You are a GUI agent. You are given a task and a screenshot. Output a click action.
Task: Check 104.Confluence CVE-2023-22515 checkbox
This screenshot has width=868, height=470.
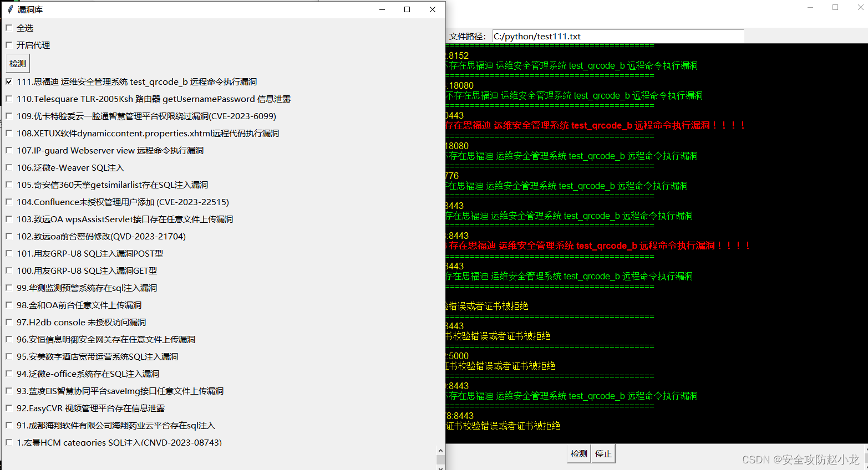(9, 202)
